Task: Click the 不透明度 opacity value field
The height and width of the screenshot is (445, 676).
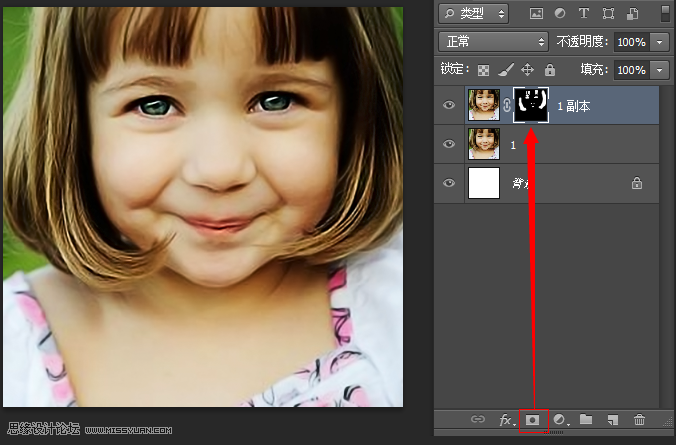Action: point(632,42)
